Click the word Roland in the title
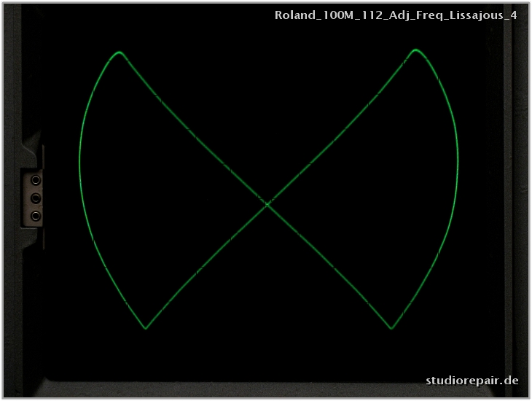532x401 pixels. pyautogui.click(x=292, y=15)
